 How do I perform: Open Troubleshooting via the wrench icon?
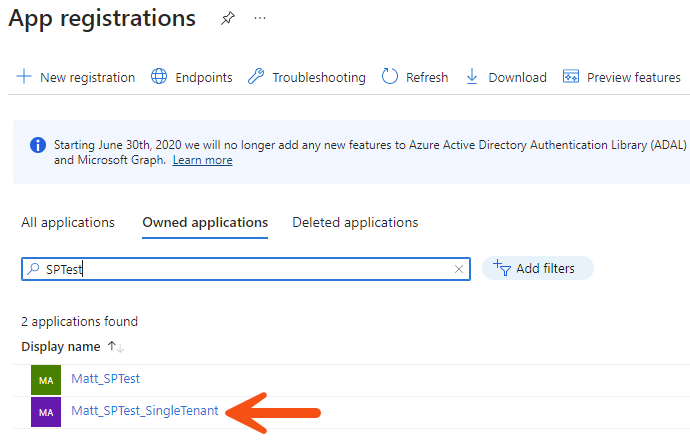click(256, 77)
